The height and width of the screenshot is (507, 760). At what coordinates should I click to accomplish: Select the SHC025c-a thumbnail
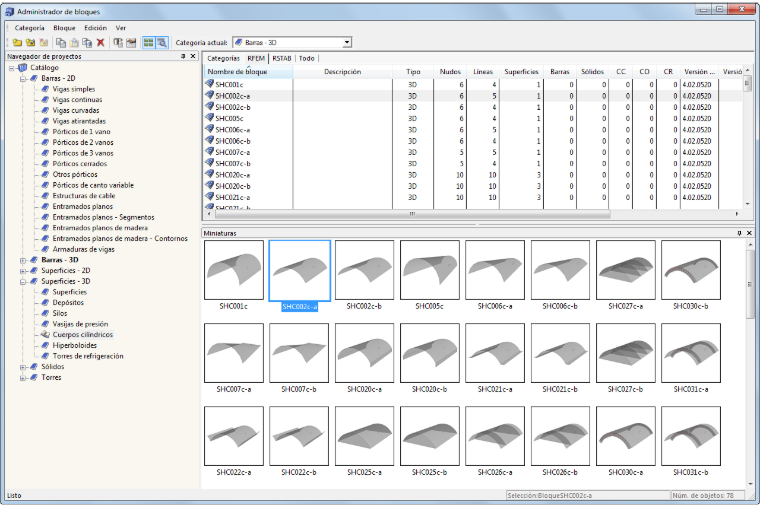pyautogui.click(x=364, y=436)
